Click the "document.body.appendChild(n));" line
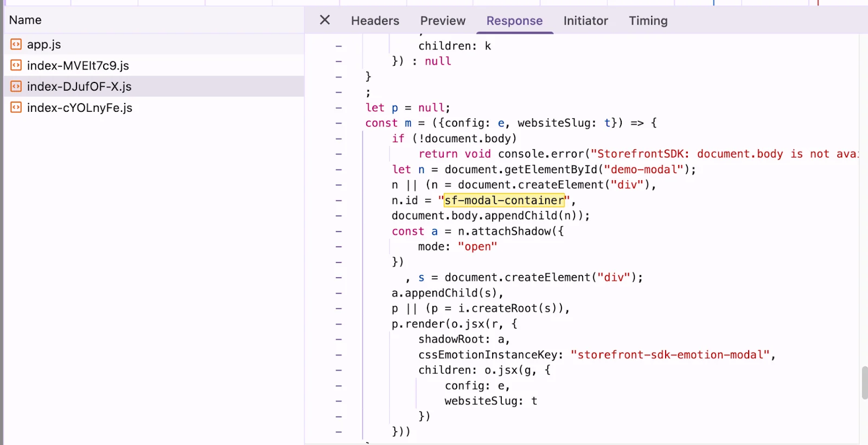The width and height of the screenshot is (868, 445). [x=490, y=215]
